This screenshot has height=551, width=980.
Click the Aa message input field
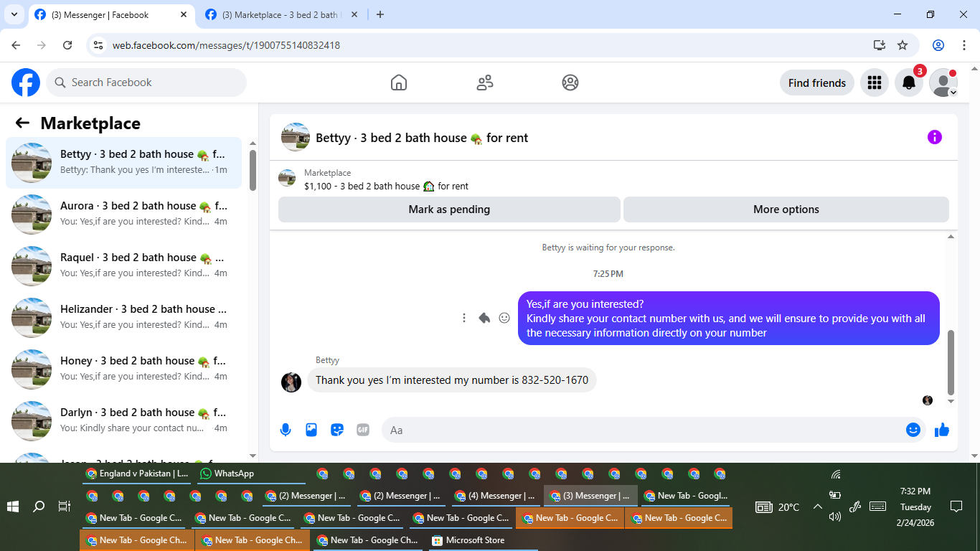643,430
